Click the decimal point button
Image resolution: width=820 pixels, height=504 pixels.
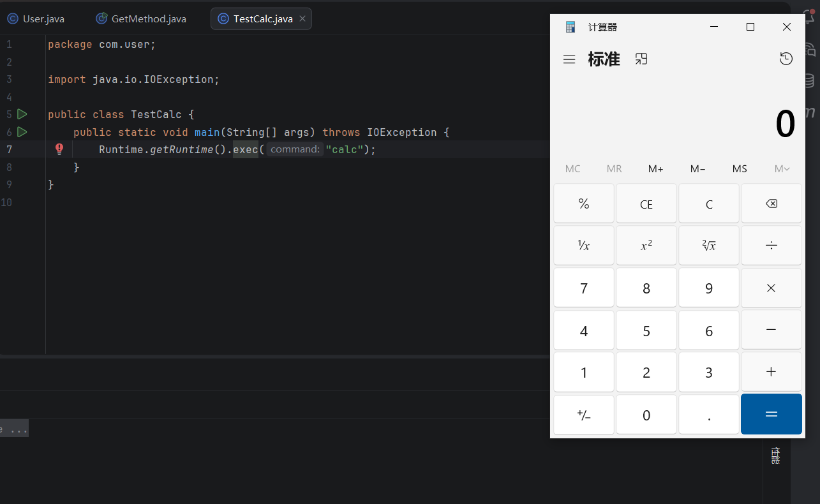coord(708,415)
